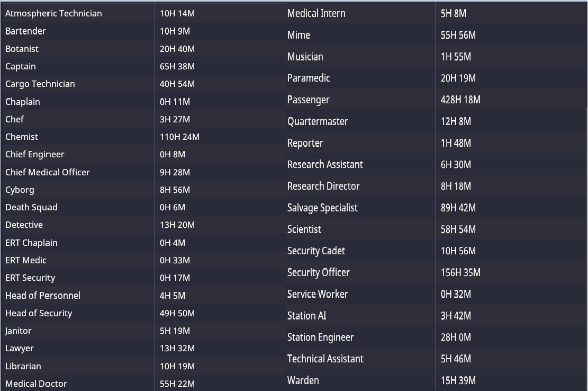Select the Research Director entry
Image resolution: width=588 pixels, height=391 pixels.
323,186
